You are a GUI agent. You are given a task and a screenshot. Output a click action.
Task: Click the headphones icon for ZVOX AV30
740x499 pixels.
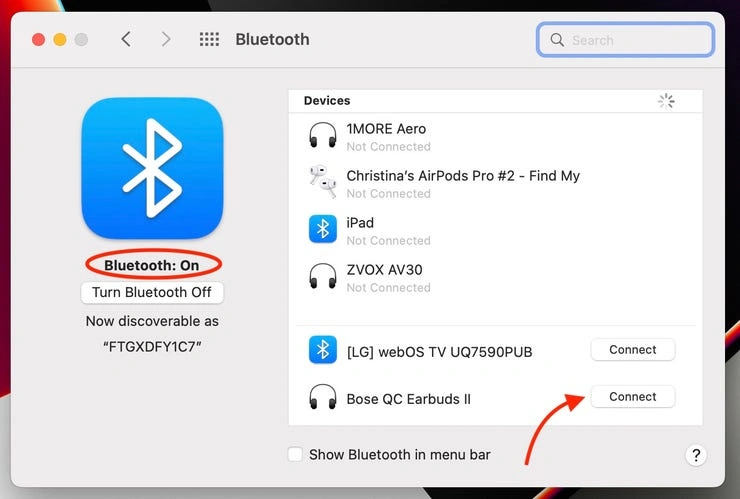click(323, 276)
